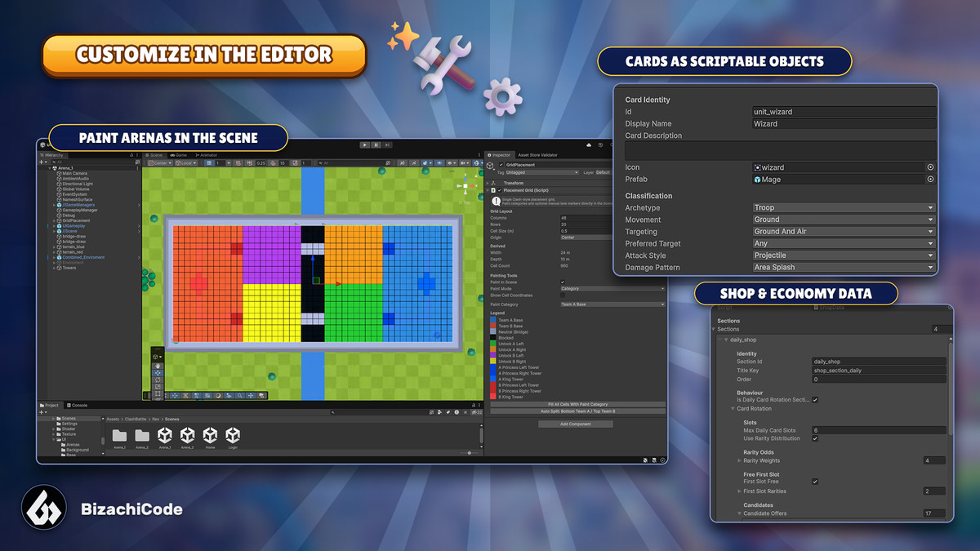Open the Damage Pattern dropdown Area Splash
The image size is (980, 551).
coord(844,267)
